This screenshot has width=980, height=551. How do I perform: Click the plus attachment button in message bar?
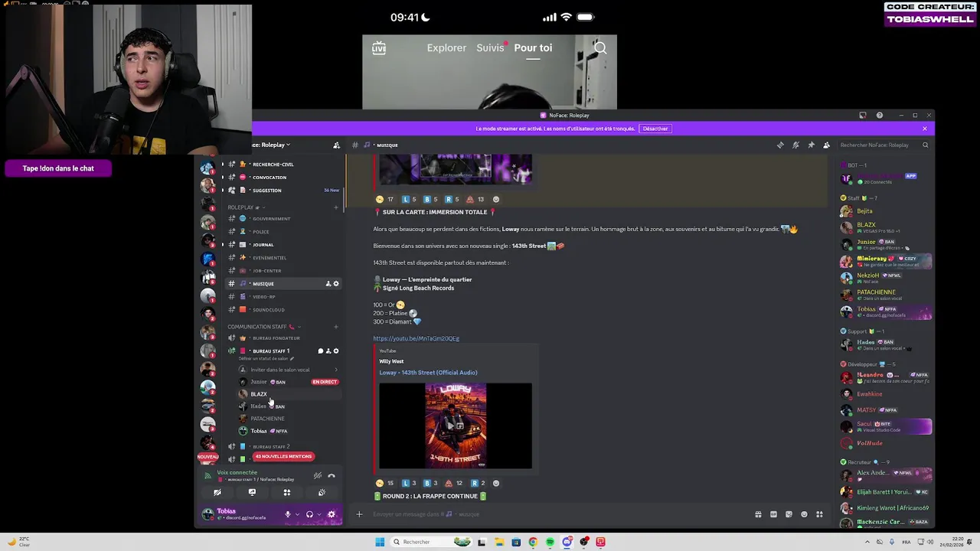click(358, 514)
